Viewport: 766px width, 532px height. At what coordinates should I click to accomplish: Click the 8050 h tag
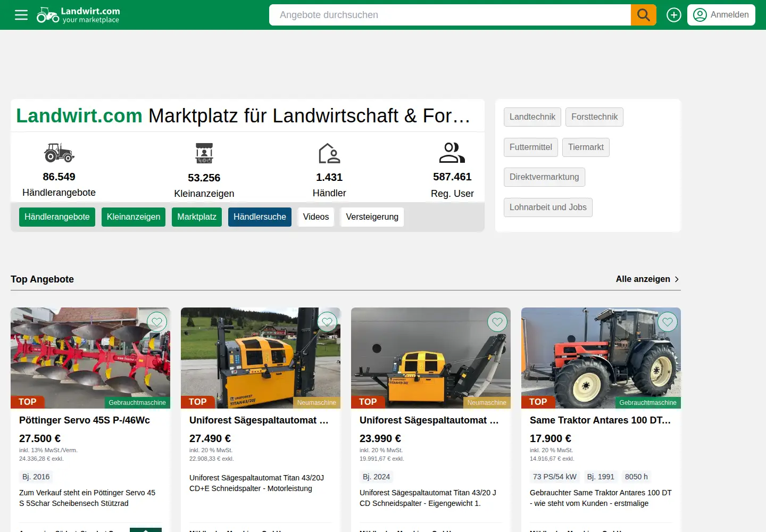[x=636, y=477]
